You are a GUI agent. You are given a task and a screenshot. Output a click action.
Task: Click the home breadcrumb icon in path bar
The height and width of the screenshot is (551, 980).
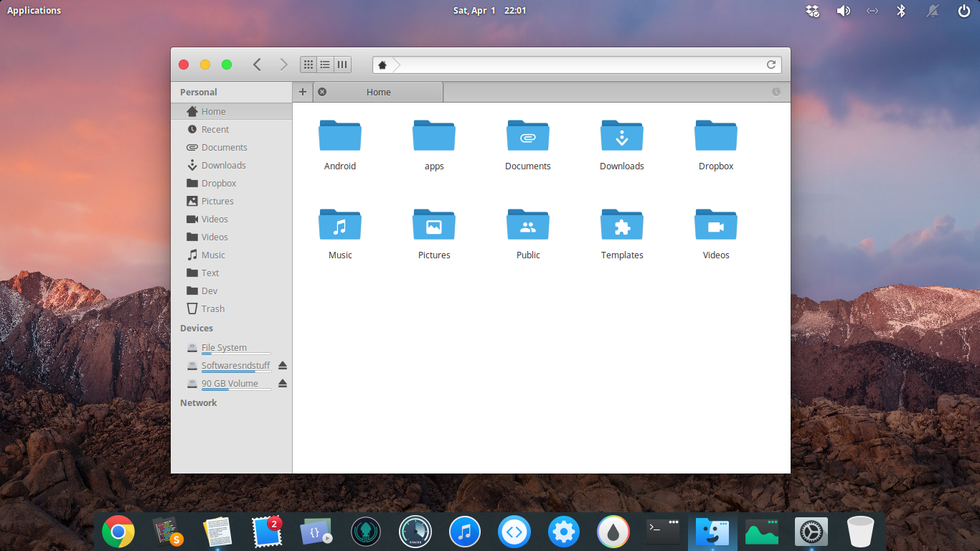[382, 65]
